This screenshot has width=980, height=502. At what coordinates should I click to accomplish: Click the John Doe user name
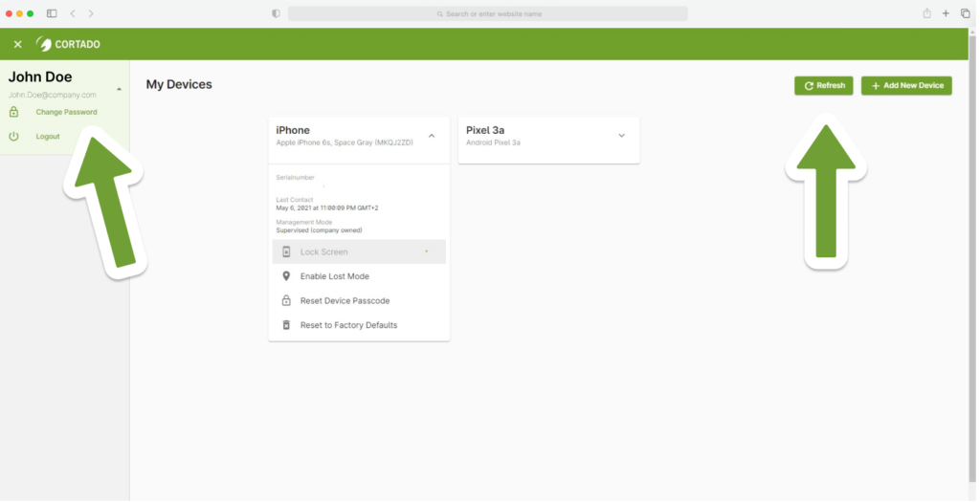click(40, 76)
